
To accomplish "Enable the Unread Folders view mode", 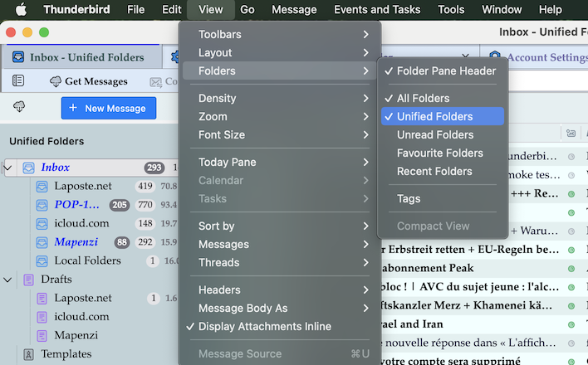I will pos(443,135).
